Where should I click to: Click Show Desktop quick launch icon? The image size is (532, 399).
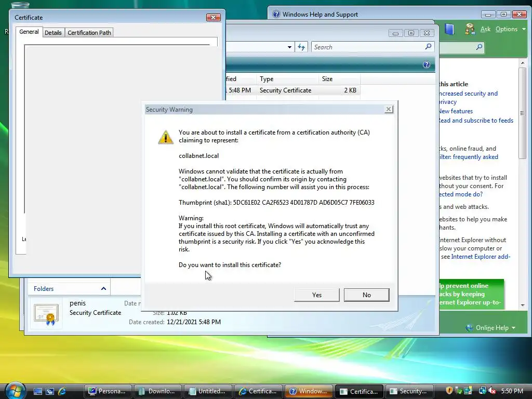[37, 391]
